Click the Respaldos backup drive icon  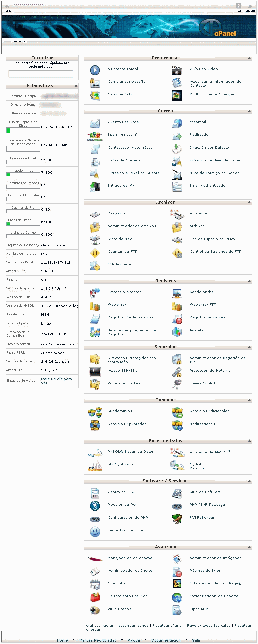pos(95,215)
